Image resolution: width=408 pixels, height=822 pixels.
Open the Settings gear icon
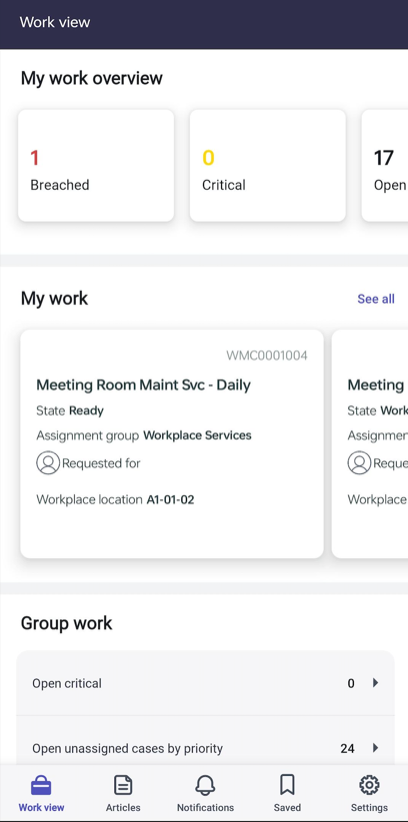369,785
